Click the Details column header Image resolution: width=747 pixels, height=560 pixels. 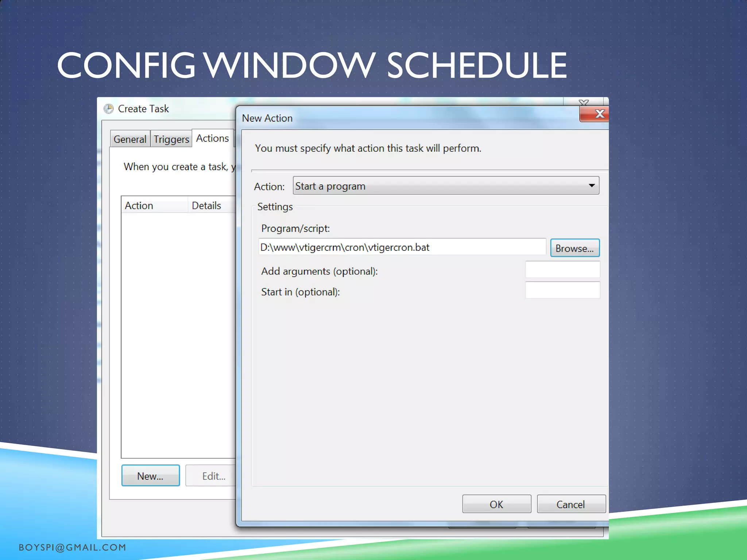tap(212, 205)
